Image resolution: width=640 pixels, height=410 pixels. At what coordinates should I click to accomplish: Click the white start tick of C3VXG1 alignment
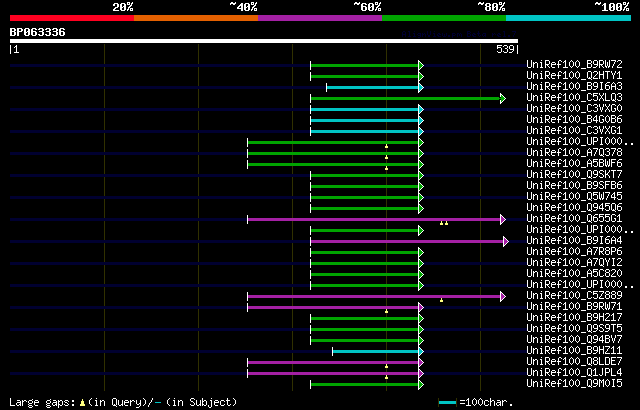[311, 131]
